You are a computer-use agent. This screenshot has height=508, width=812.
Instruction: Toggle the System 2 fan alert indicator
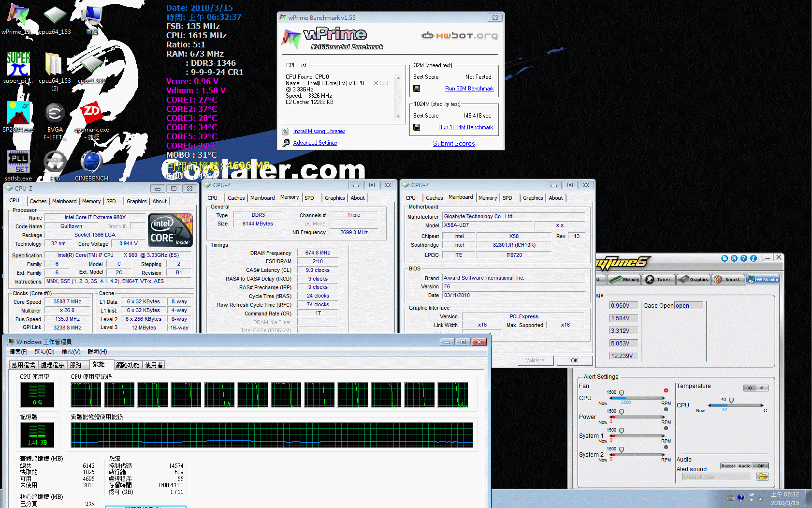666,447
